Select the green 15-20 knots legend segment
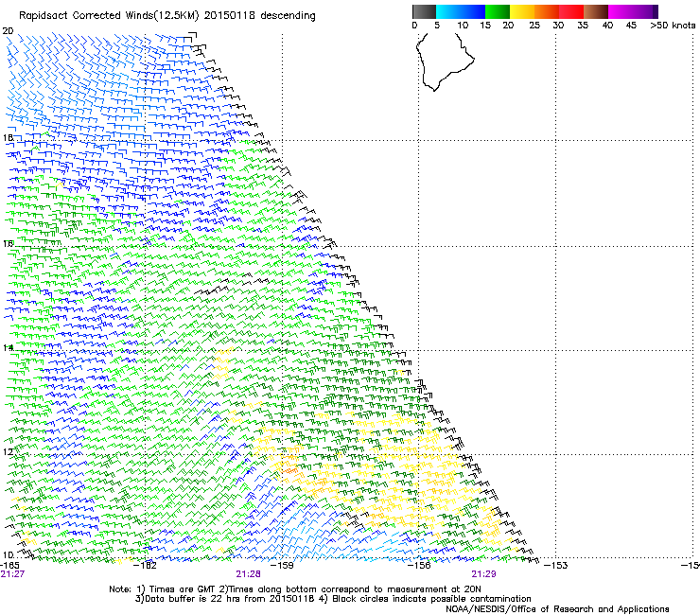This screenshot has width=700, height=615. point(498,11)
